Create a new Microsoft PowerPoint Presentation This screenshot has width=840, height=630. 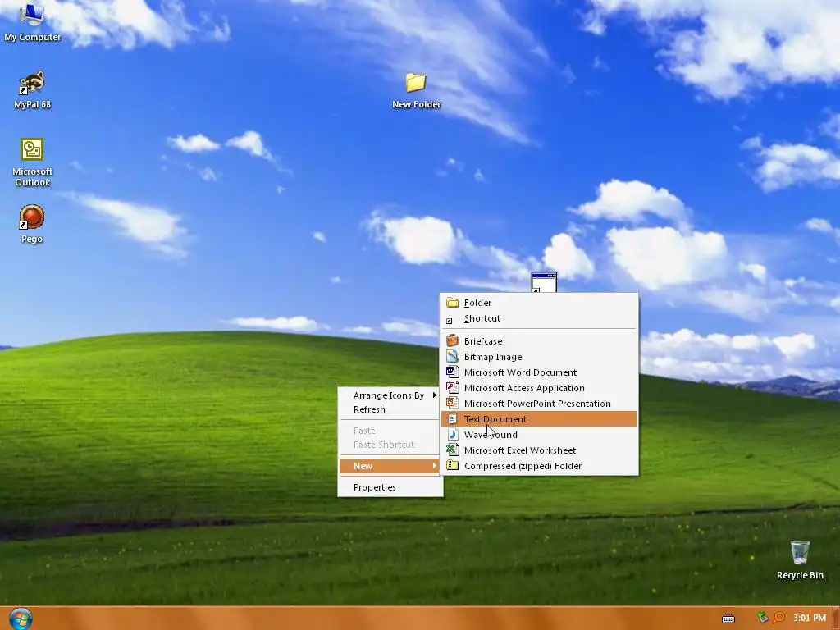539,404
